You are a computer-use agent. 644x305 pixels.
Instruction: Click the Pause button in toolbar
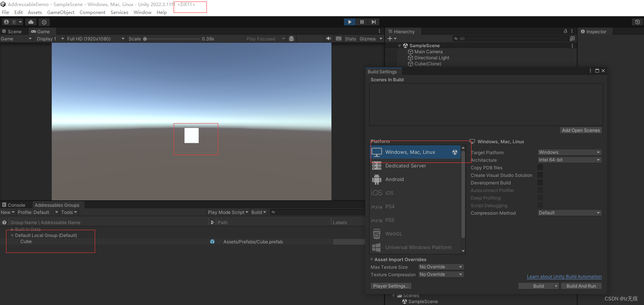pyautogui.click(x=362, y=22)
